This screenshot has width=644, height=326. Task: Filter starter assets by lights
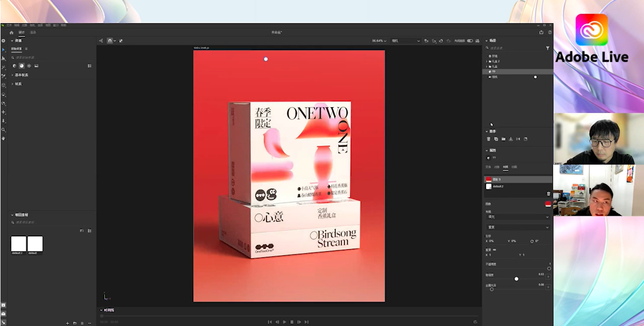pyautogui.click(x=29, y=66)
